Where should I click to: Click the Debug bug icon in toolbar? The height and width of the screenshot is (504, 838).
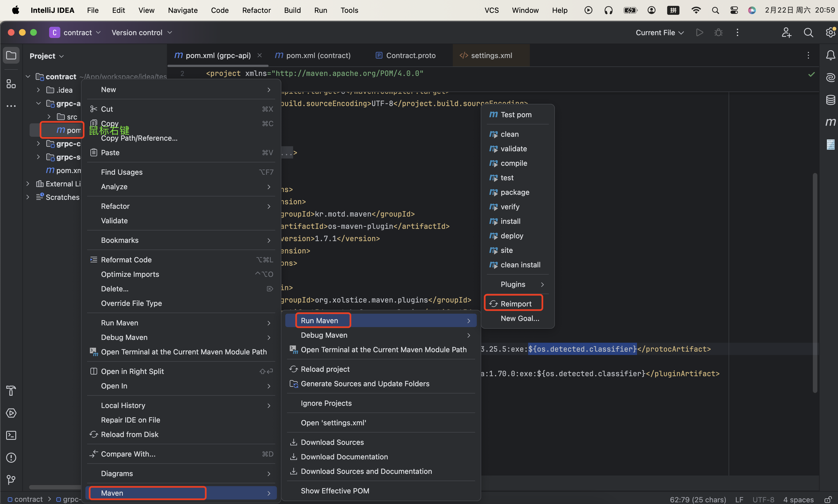point(718,33)
